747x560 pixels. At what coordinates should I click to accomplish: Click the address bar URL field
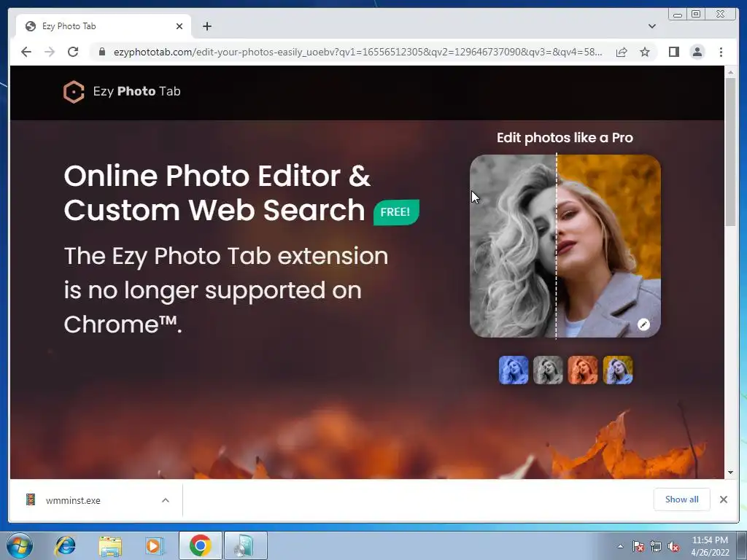coord(357,52)
